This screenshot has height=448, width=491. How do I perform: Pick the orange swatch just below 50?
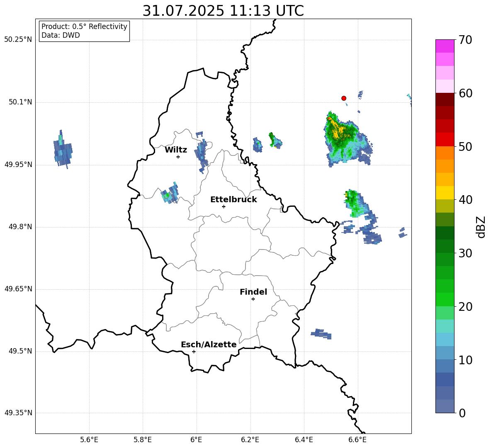[x=445, y=153]
